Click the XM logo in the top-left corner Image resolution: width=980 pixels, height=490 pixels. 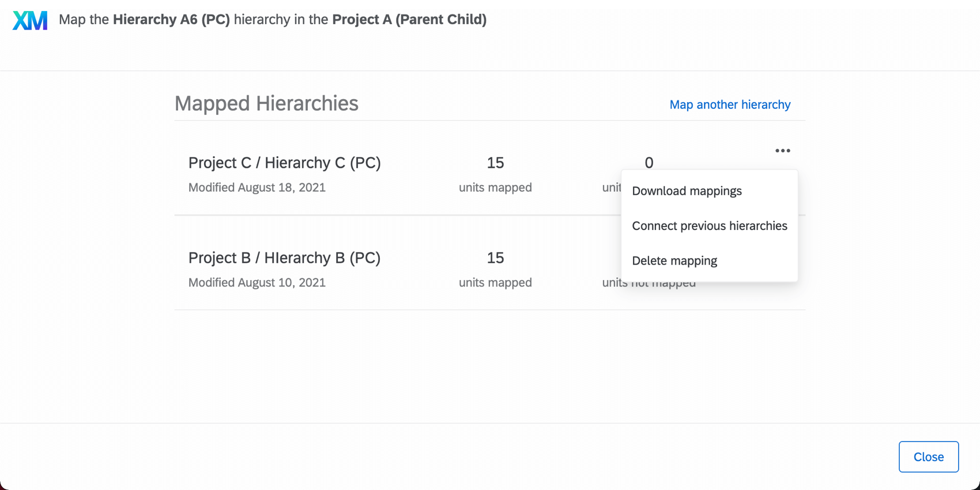point(29,20)
